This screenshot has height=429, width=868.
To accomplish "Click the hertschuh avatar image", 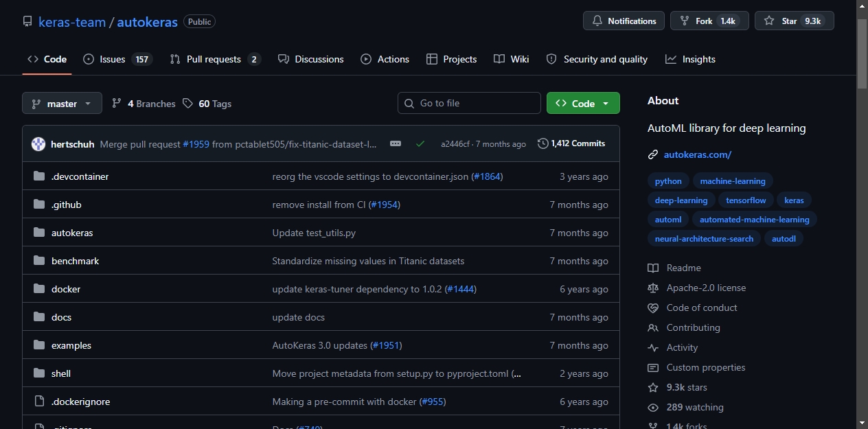I will pyautogui.click(x=38, y=143).
